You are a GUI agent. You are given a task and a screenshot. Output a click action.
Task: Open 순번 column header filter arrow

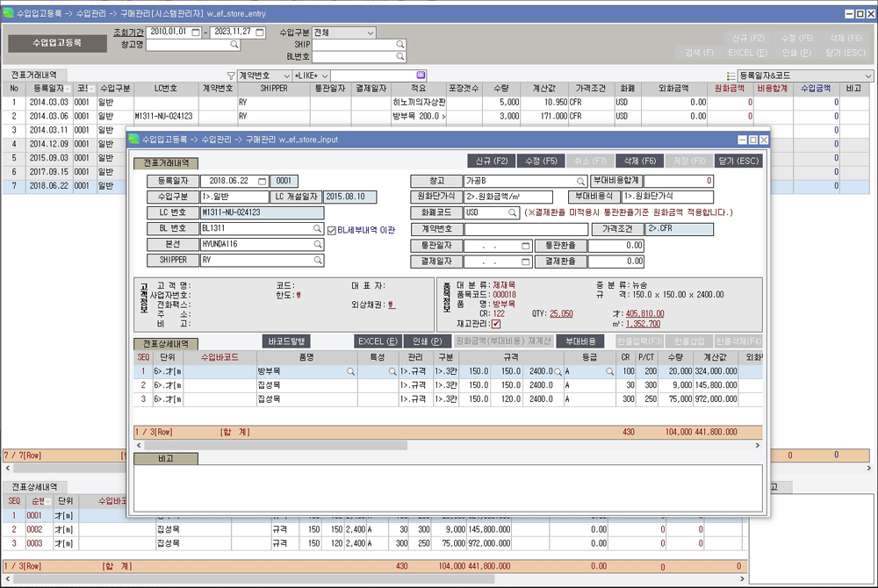coord(48,501)
